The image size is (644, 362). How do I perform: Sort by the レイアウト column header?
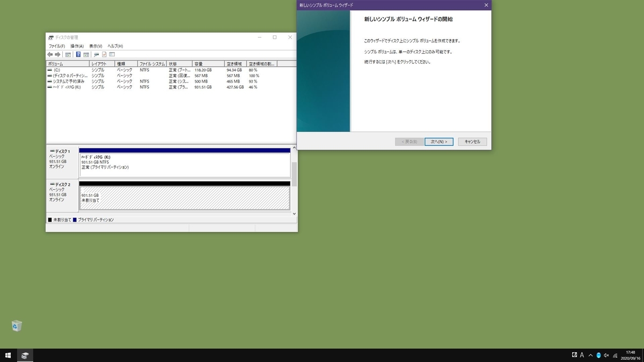[102, 64]
